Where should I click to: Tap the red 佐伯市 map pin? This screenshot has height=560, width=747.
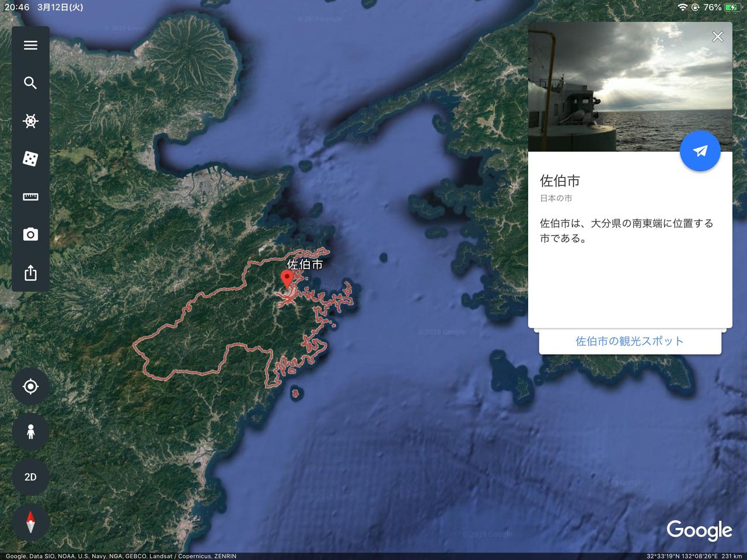(x=287, y=279)
